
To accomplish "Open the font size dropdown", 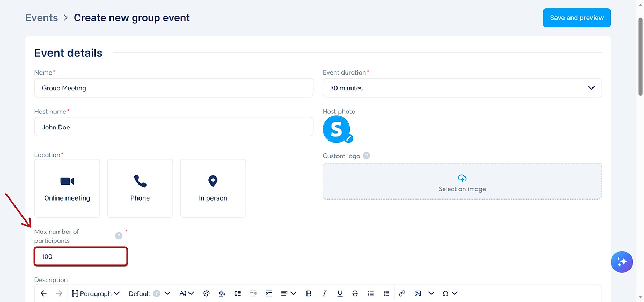I will [x=187, y=293].
